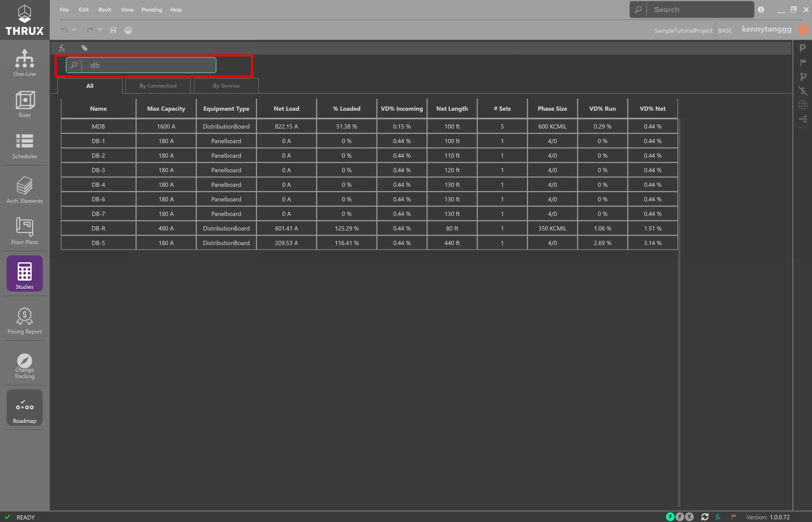Click the teal fx icon in status bar
The height and width of the screenshot is (522, 812).
pos(718,517)
